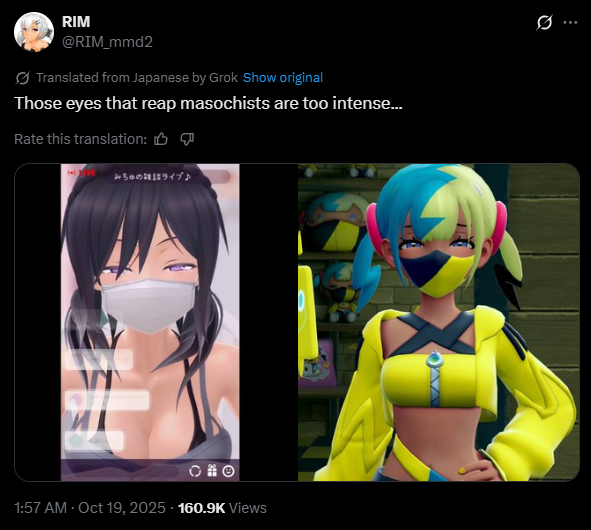Click the tweet text about intense eyes

point(208,103)
